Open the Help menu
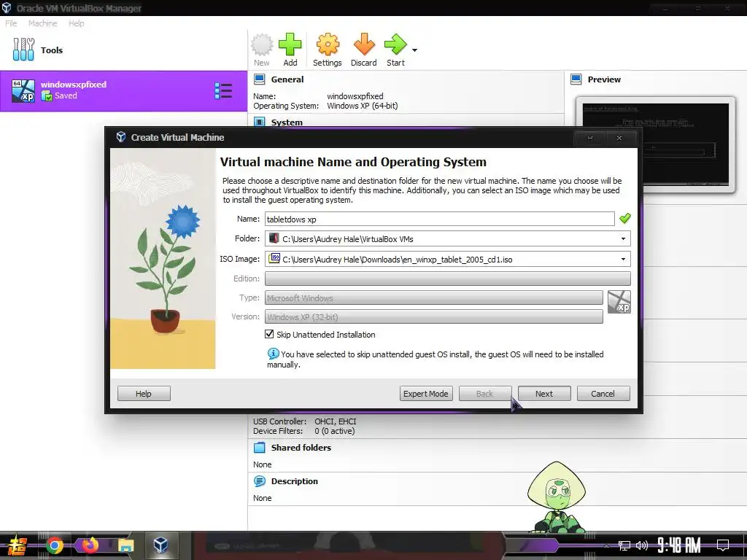This screenshot has height=560, width=747. click(x=76, y=23)
